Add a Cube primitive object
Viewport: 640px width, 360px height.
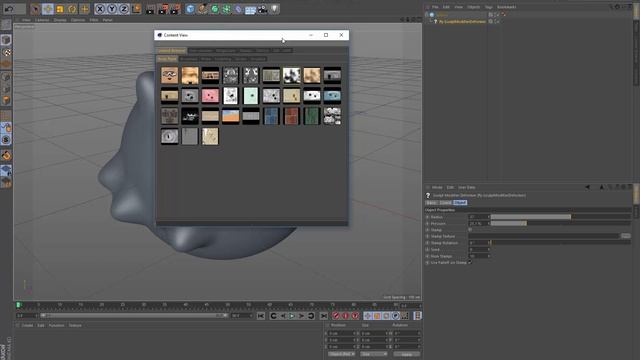pyautogui.click(x=190, y=9)
